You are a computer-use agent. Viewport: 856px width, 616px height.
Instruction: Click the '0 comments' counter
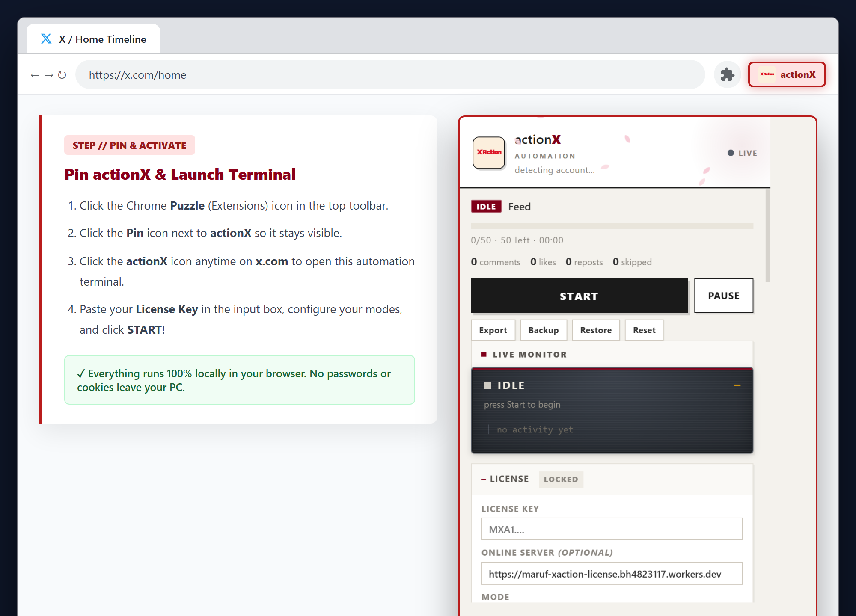click(496, 262)
